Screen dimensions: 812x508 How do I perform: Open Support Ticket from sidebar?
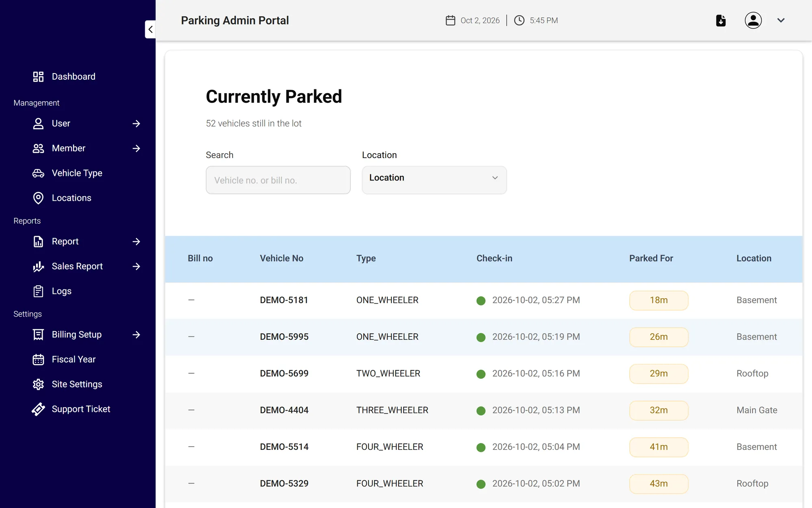click(x=81, y=409)
